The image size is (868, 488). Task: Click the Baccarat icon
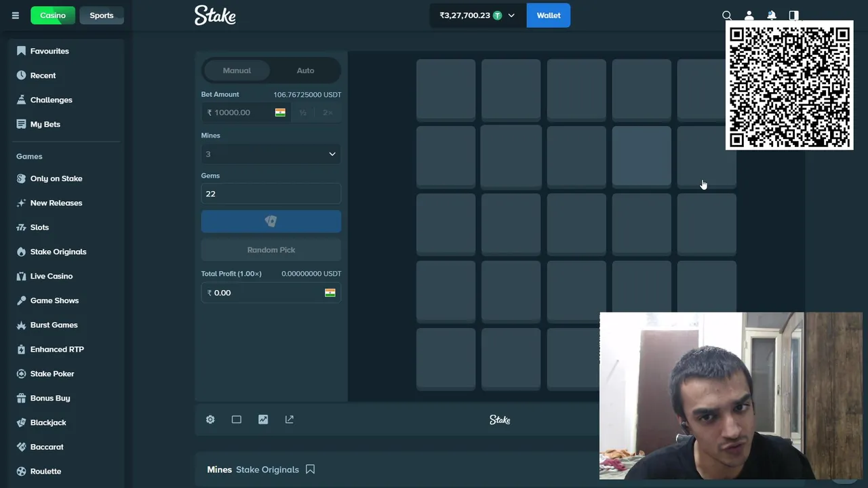(21, 447)
